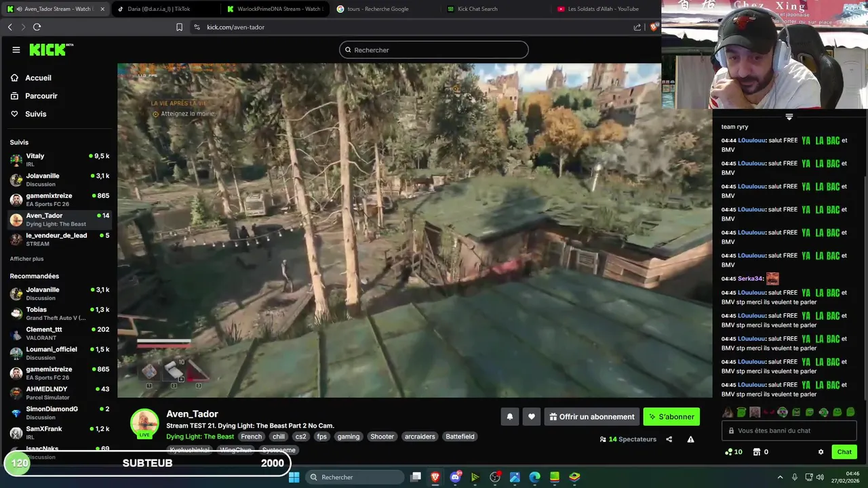Open le_vendeur_de_lead channel
The image size is (868, 488).
pyautogui.click(x=60, y=239)
